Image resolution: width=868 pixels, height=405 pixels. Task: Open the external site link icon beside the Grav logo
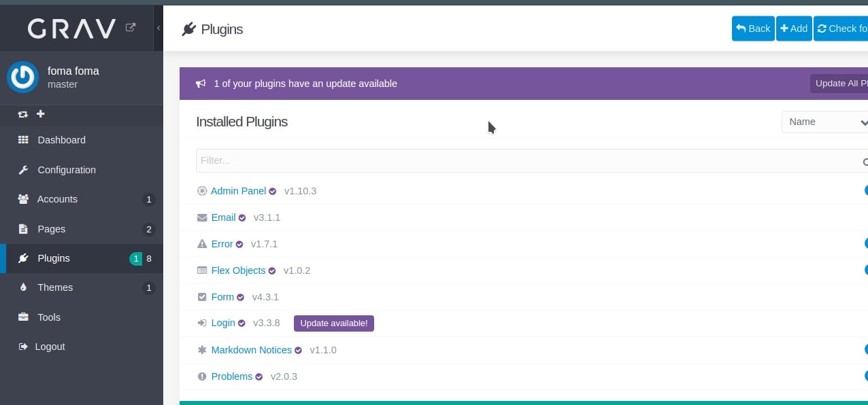[x=131, y=28]
